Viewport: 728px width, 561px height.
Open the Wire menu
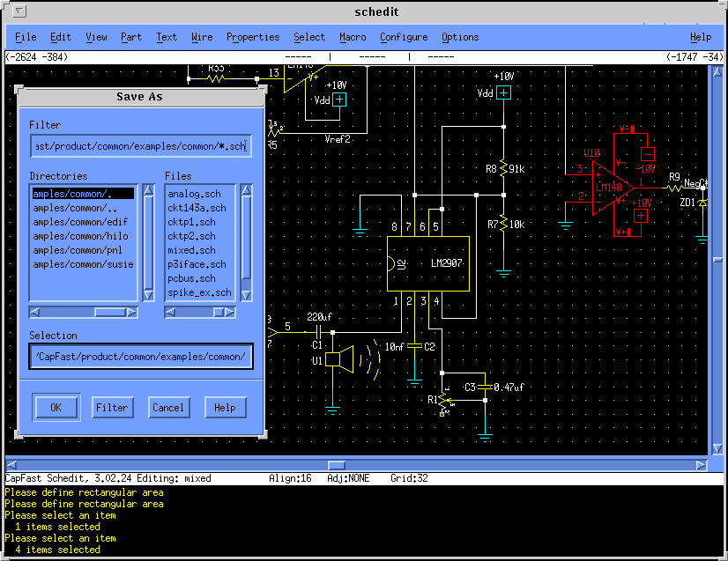[x=202, y=37]
